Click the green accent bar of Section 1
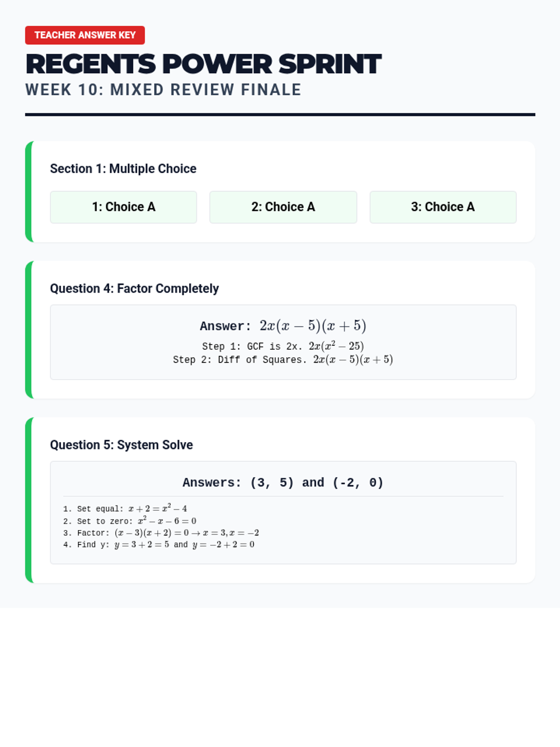560x747 pixels. point(28,191)
